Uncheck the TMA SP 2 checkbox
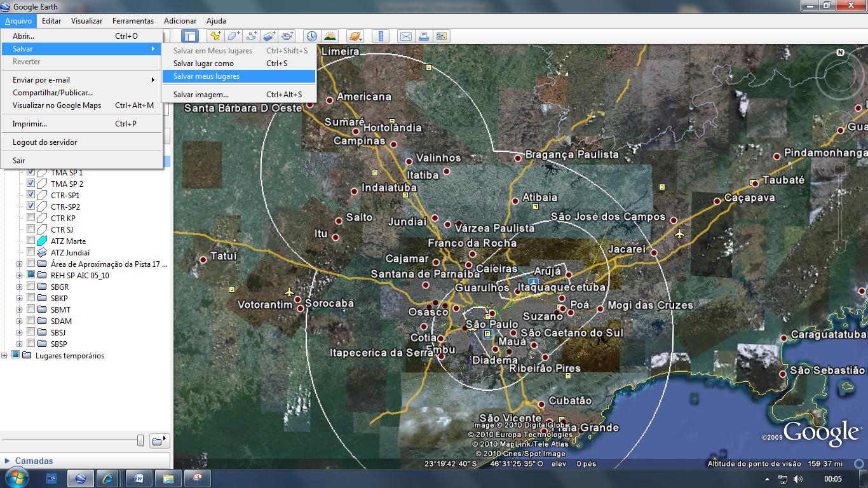Viewport: 868px width, 488px height. (x=31, y=184)
